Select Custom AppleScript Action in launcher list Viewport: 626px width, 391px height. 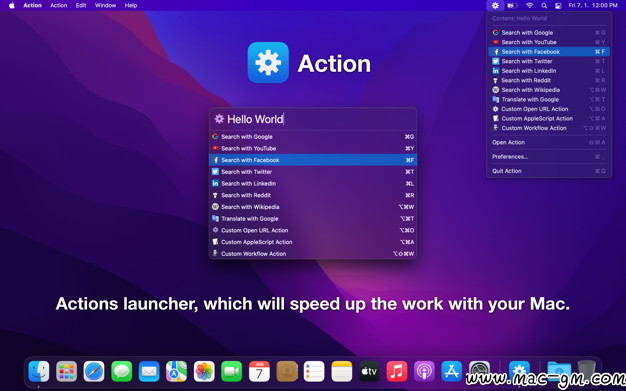[x=313, y=242]
